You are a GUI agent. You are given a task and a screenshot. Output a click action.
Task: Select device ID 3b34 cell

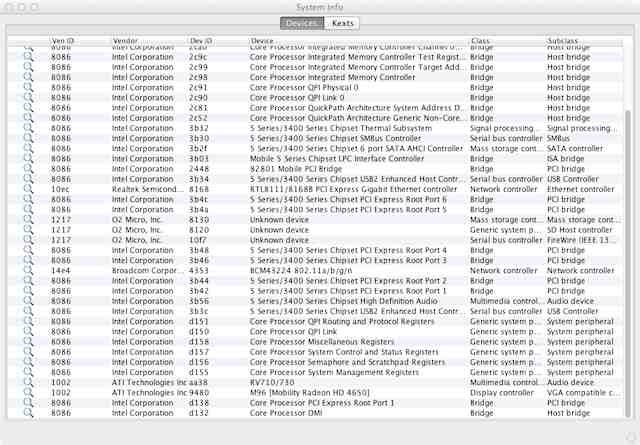pos(199,179)
